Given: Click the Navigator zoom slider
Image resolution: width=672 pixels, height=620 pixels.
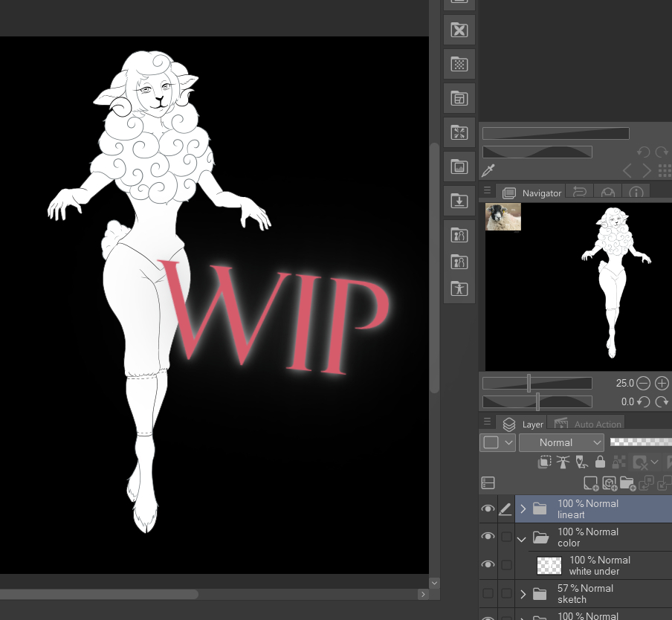Looking at the screenshot, I should click(537, 384).
